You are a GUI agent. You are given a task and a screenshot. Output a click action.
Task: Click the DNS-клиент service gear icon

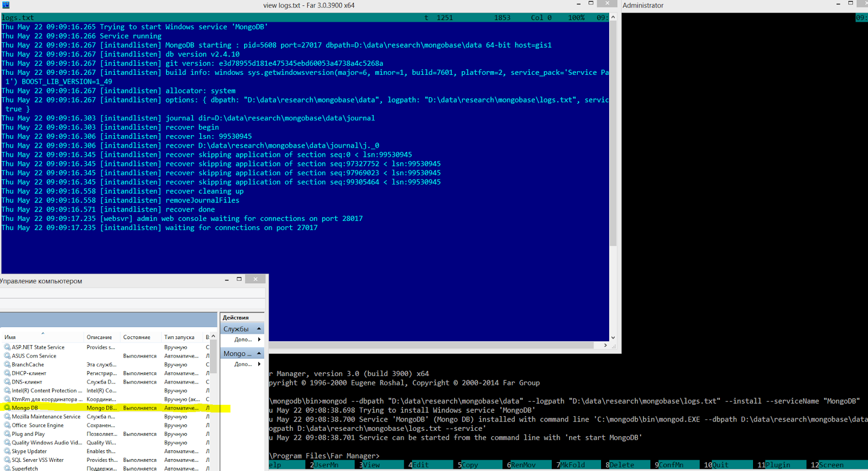(x=8, y=382)
